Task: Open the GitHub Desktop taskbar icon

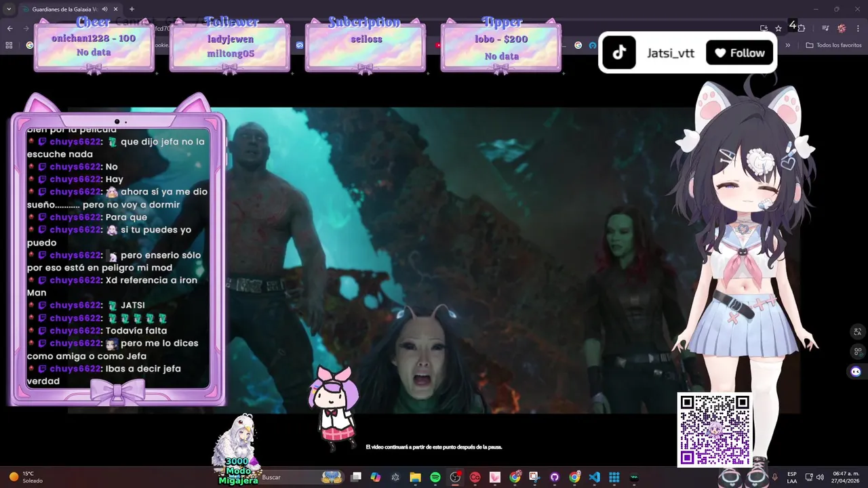Action: (x=555, y=477)
